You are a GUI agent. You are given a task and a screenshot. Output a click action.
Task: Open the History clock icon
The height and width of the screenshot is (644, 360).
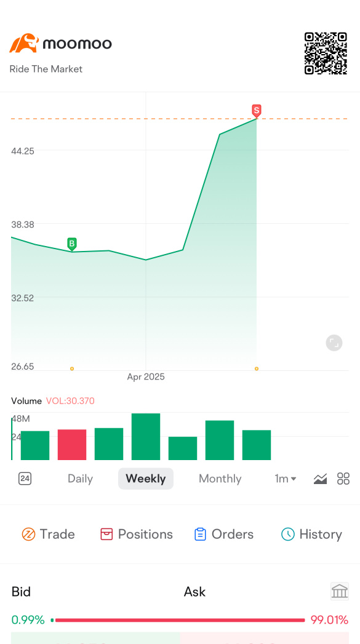coord(287,534)
